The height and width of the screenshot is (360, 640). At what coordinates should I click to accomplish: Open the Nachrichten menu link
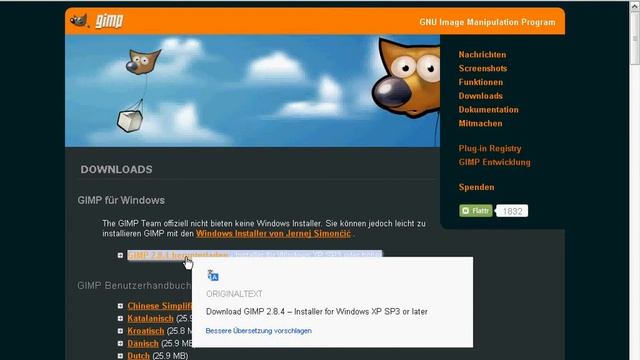click(x=482, y=55)
